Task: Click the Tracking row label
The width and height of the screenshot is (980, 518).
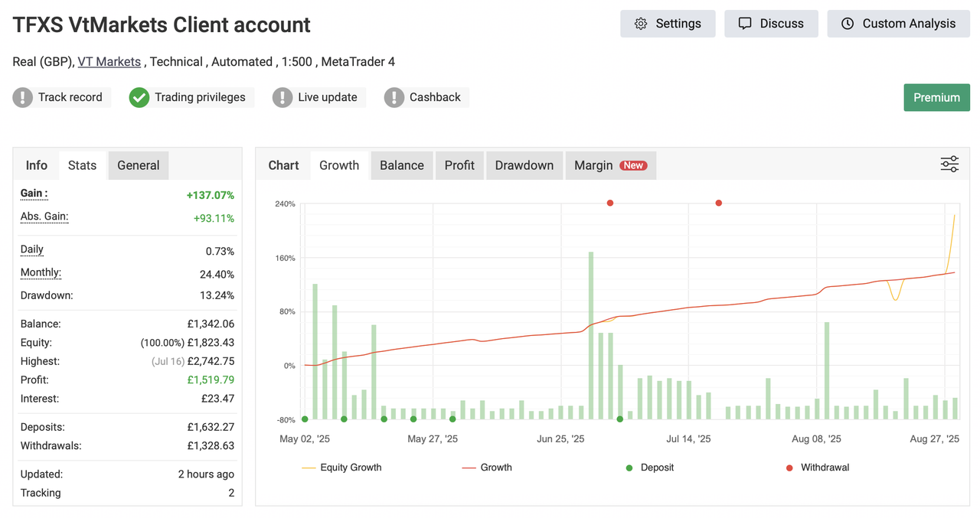Action: pyautogui.click(x=41, y=493)
